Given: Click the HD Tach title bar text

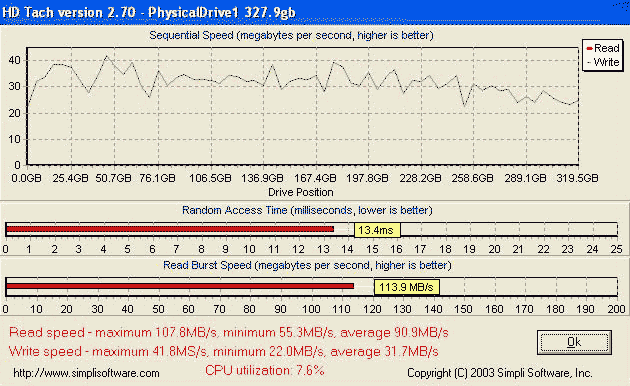Looking at the screenshot, I should pos(149,12).
